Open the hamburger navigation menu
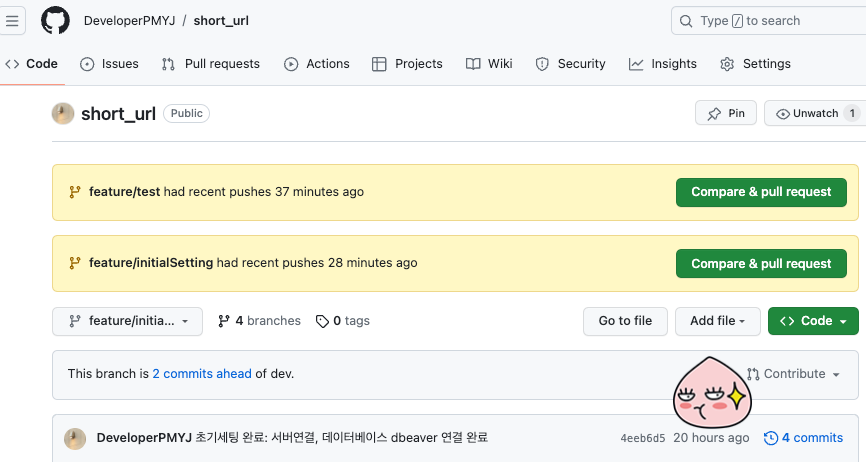Screen dimensions: 866x462 [12, 20]
